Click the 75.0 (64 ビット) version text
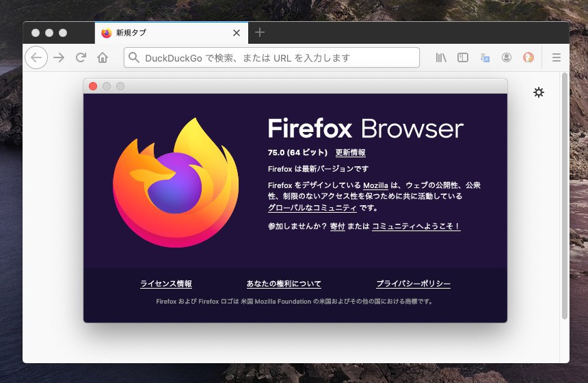 pyautogui.click(x=297, y=153)
